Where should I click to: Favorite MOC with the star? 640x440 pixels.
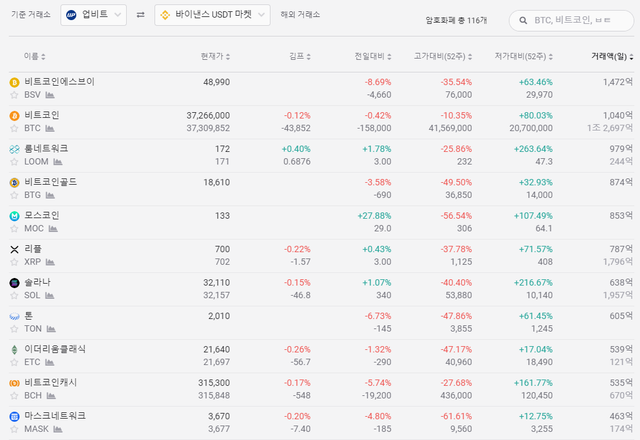pos(14,229)
